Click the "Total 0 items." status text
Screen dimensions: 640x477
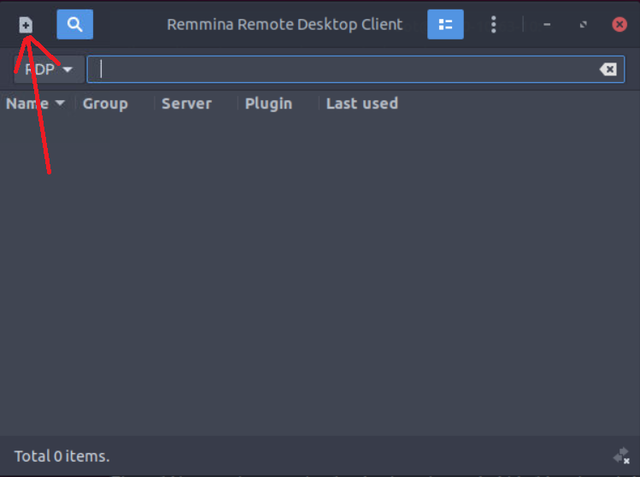point(62,456)
